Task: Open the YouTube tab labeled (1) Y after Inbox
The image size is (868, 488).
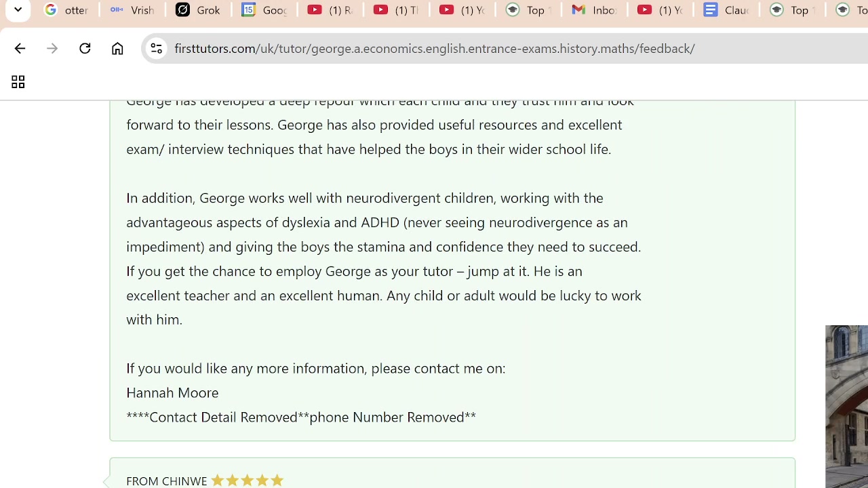Action: pos(660,10)
